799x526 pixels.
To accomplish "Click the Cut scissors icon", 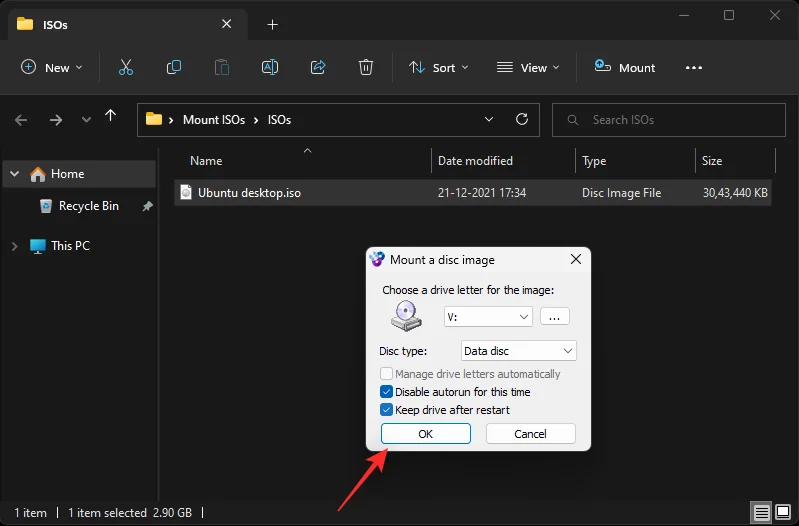I will click(126, 67).
